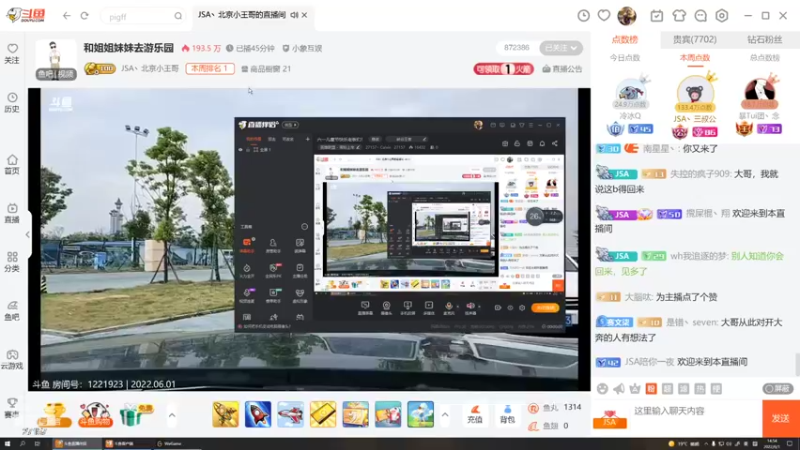Send the blue rocket gift
800x450 pixels.
point(258,414)
